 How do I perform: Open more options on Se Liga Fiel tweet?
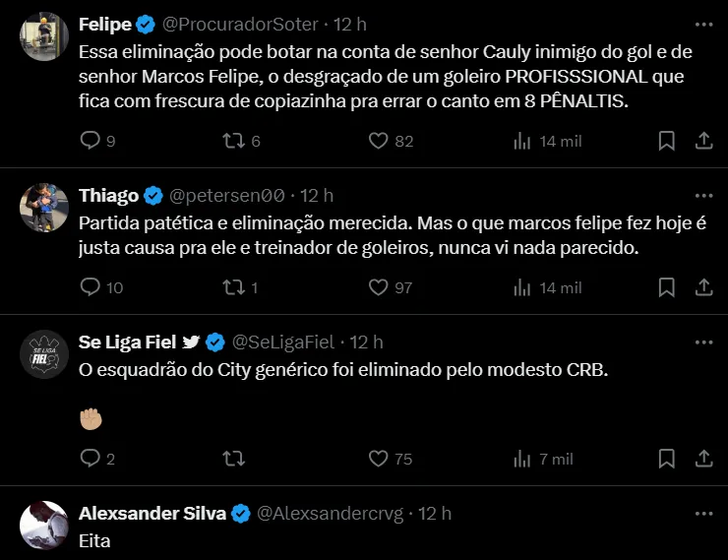pos(703,342)
